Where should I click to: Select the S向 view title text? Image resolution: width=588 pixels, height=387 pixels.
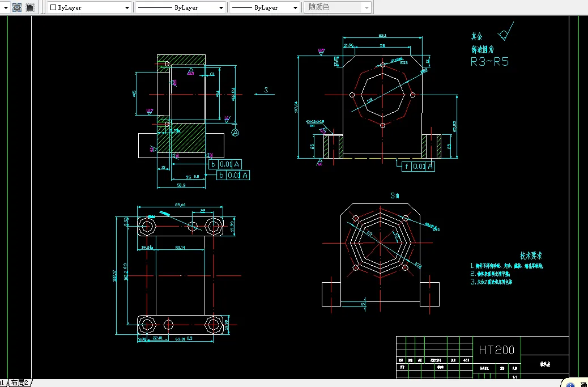[x=395, y=195]
